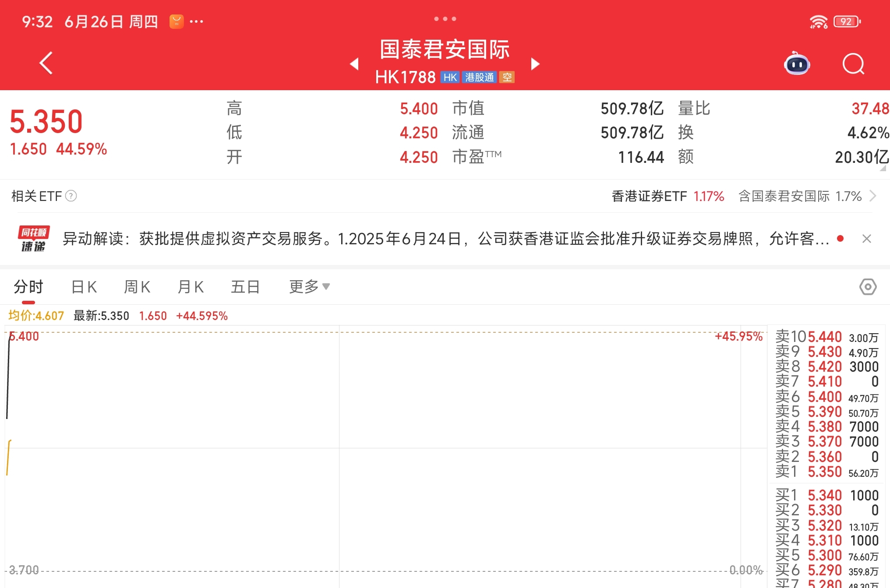Switch to 分时 tab
The height and width of the screenshot is (588, 890).
pos(28,287)
